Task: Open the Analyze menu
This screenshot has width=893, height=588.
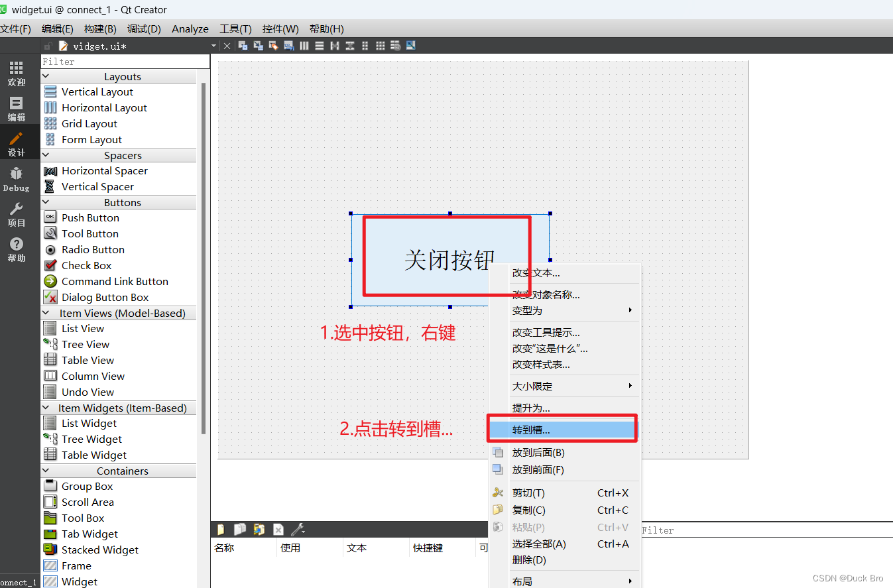Action: tap(190, 29)
